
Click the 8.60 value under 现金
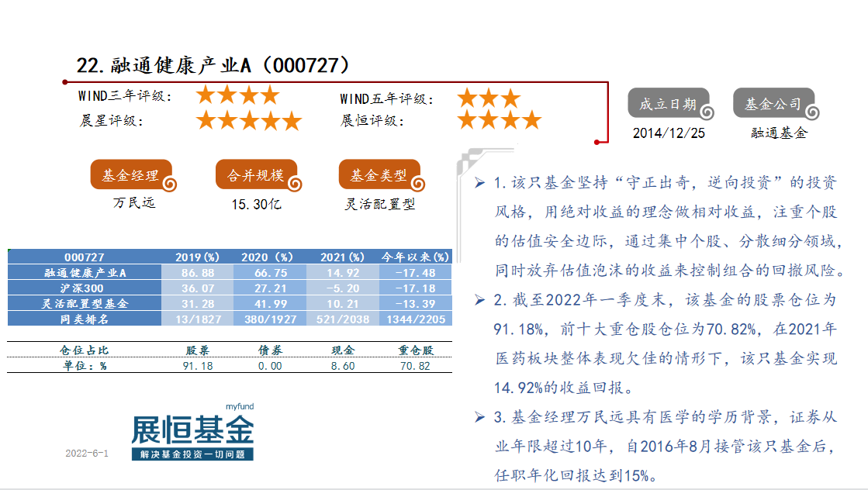[343, 366]
